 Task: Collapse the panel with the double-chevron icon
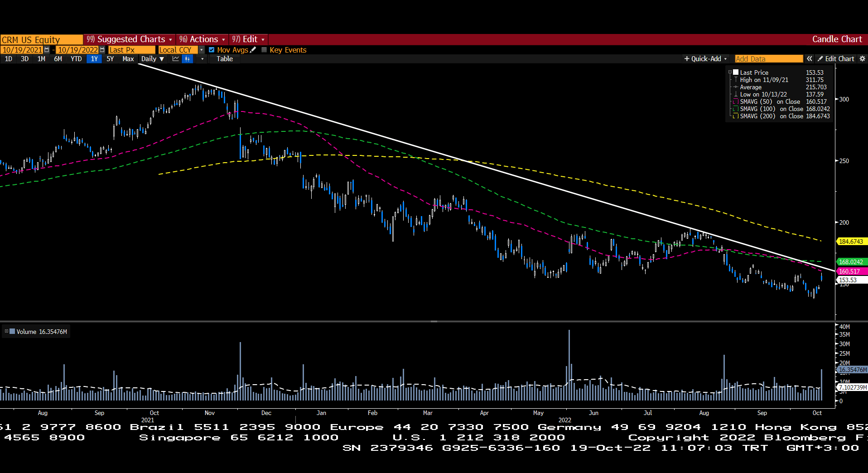(x=810, y=59)
